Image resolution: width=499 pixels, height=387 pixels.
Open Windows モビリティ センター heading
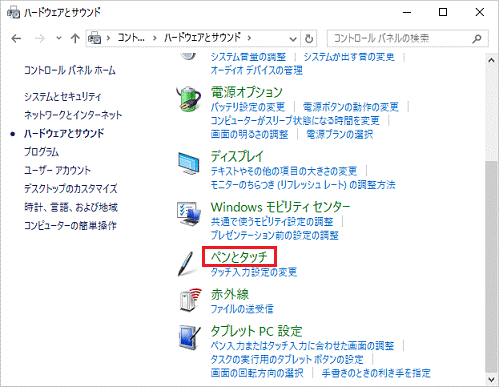pyautogui.click(x=280, y=207)
